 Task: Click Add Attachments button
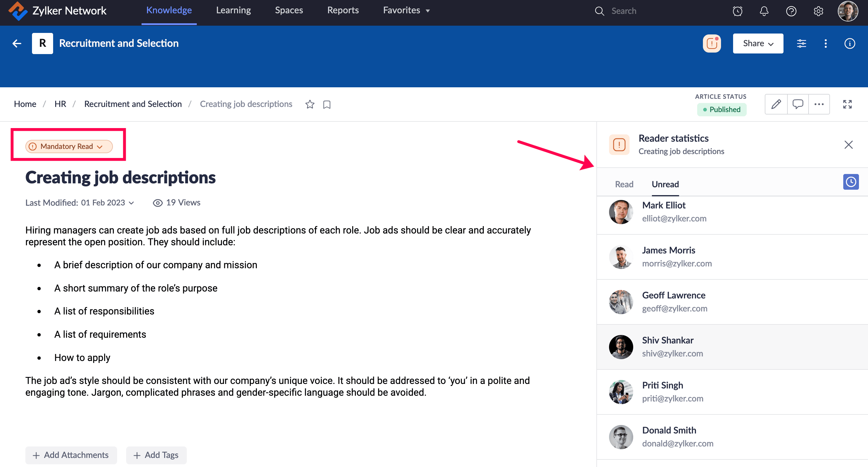point(71,455)
